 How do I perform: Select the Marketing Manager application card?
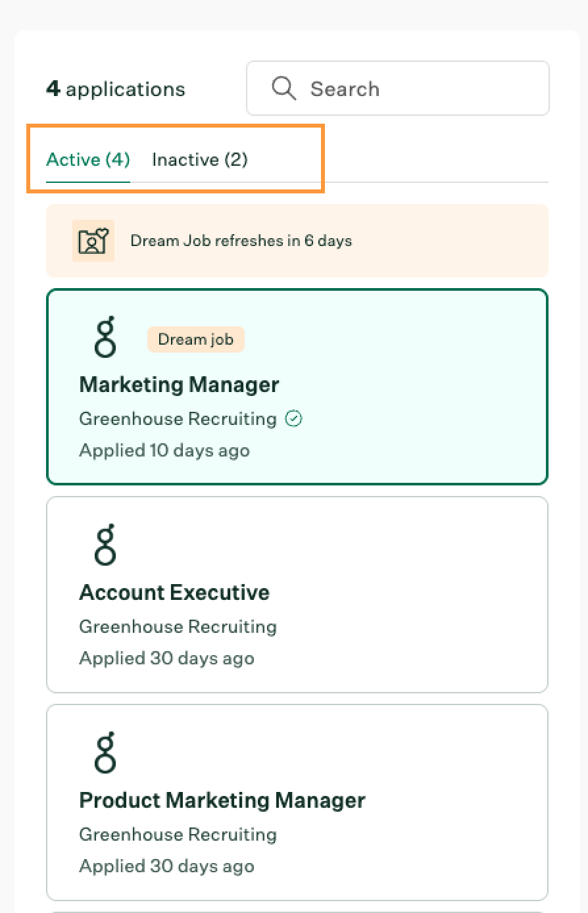coord(297,387)
